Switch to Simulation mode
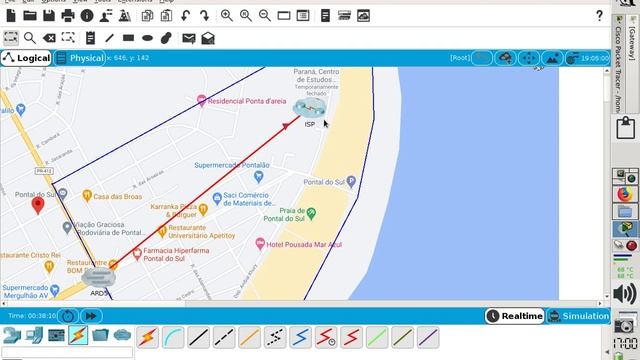This screenshot has height=360, width=640. (x=579, y=316)
